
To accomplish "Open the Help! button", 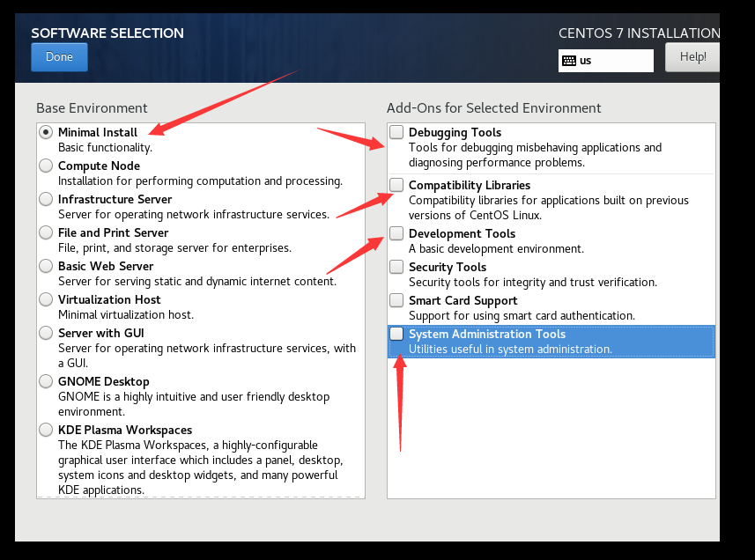I will [692, 57].
